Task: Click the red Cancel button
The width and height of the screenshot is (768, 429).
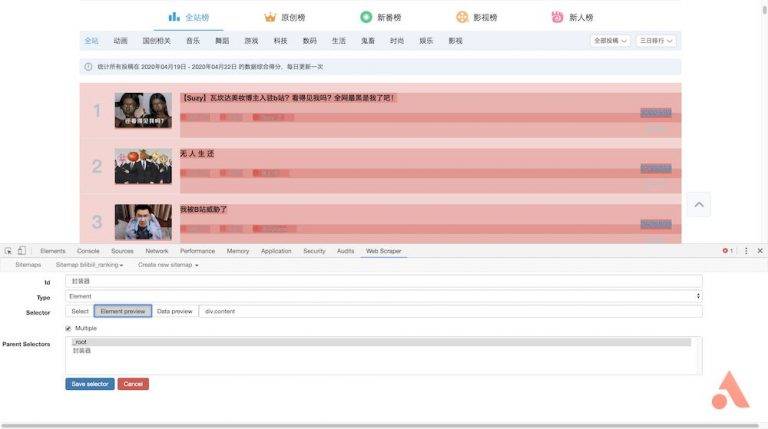Action: coord(133,384)
